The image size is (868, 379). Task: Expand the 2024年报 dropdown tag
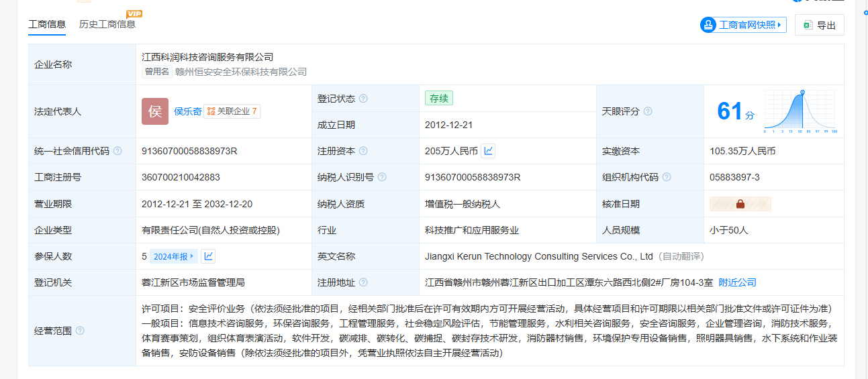[x=173, y=256]
